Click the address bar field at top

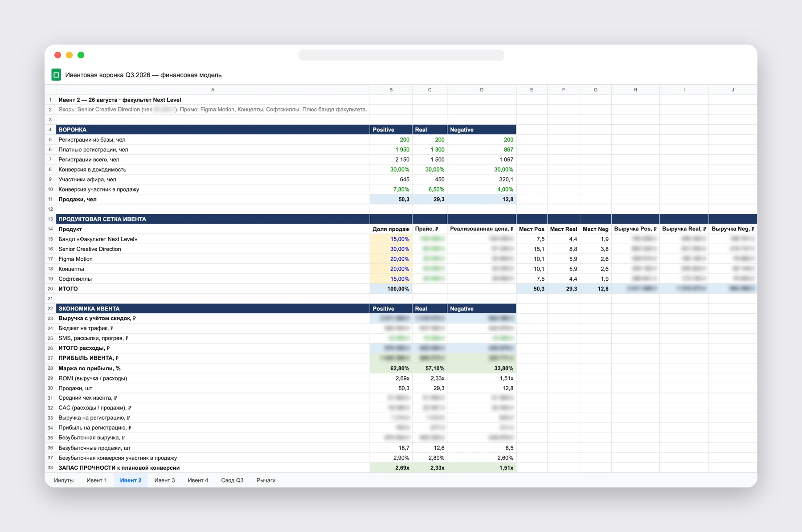[401, 55]
